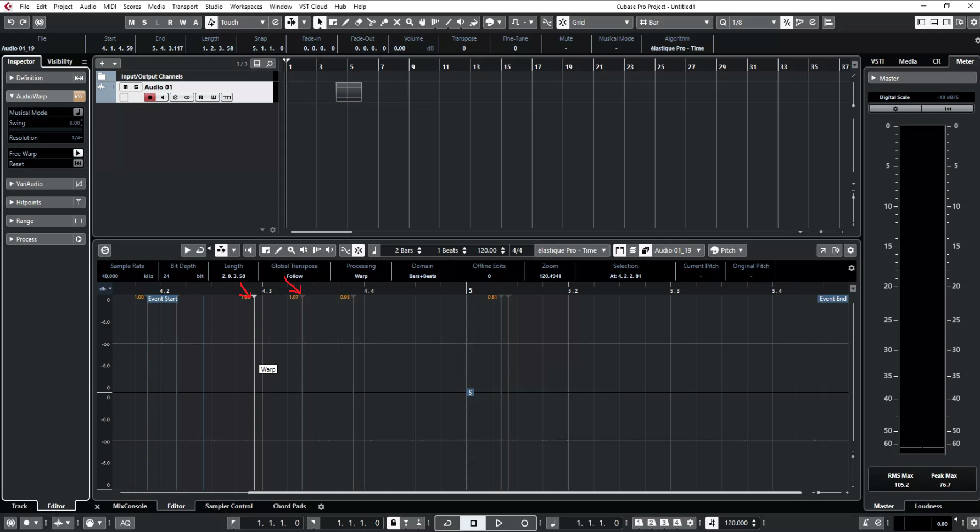Screen dimensions: 980x532
Task: Click the AQ auto quantize button
Action: [125, 523]
